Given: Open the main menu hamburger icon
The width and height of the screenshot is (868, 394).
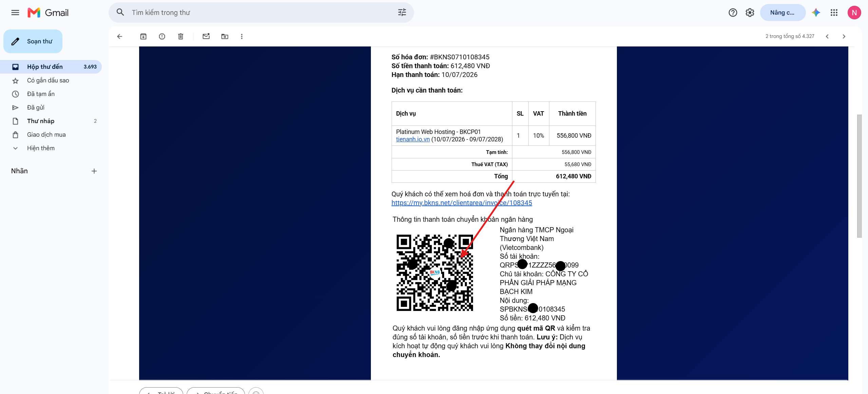Looking at the screenshot, I should click(x=15, y=13).
